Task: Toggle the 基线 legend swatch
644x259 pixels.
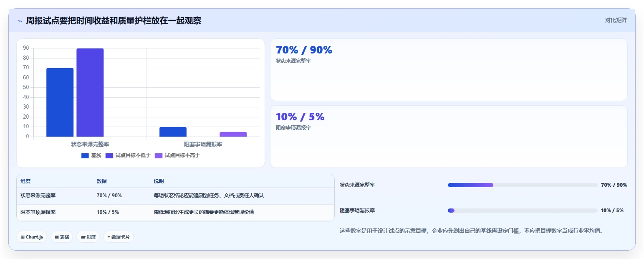Action: tap(85, 155)
